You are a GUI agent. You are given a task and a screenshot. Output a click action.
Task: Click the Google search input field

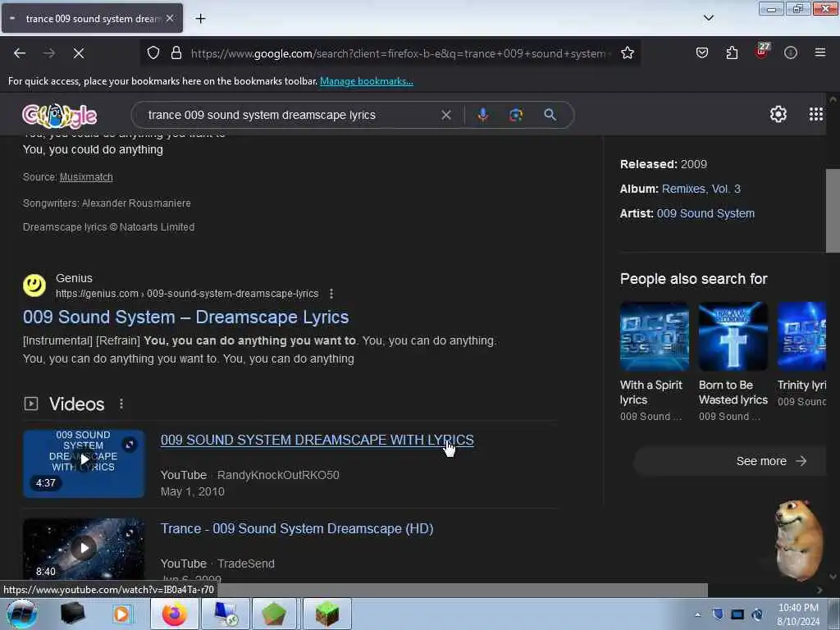point(290,115)
